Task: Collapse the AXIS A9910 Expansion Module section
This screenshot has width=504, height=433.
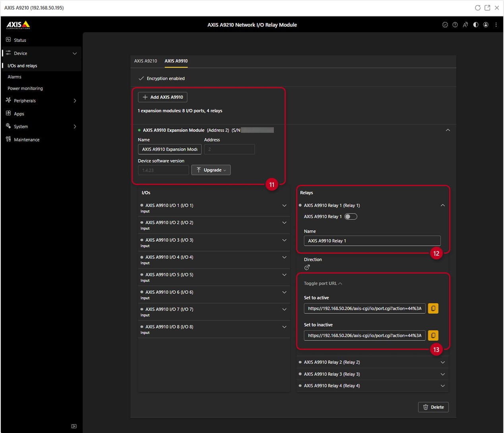Action: click(448, 130)
